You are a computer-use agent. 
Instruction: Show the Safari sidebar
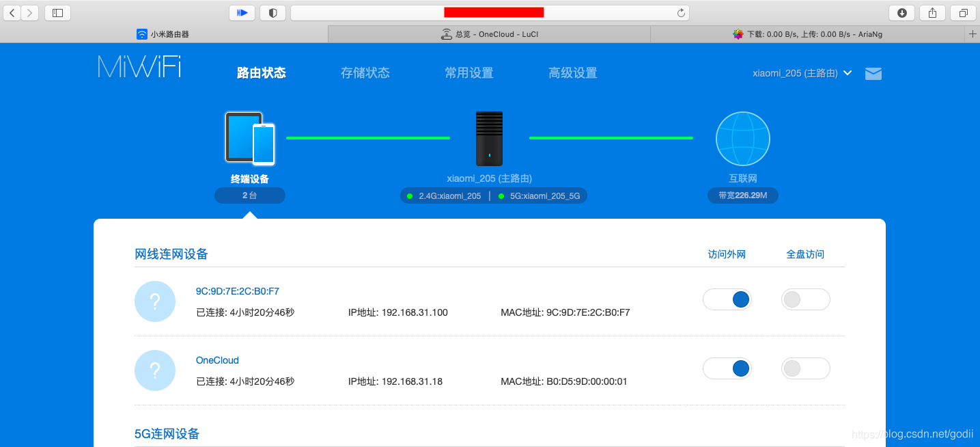(x=57, y=12)
